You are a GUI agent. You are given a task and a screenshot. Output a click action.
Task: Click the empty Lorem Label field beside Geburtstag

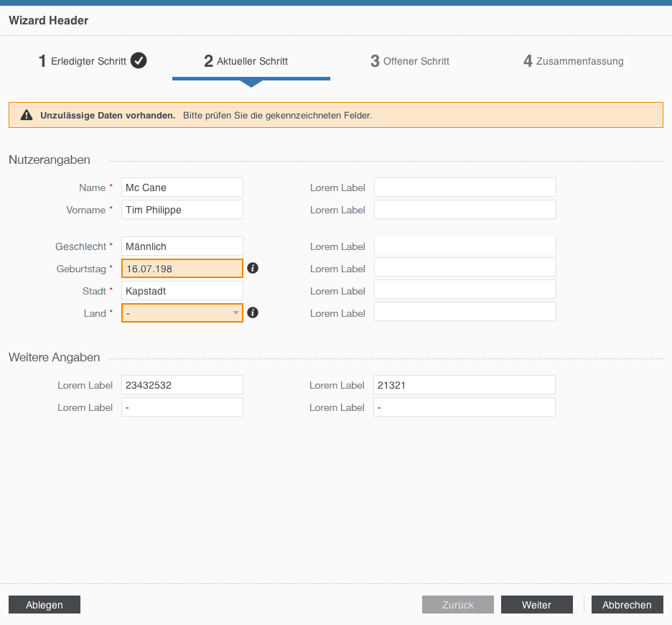point(465,267)
